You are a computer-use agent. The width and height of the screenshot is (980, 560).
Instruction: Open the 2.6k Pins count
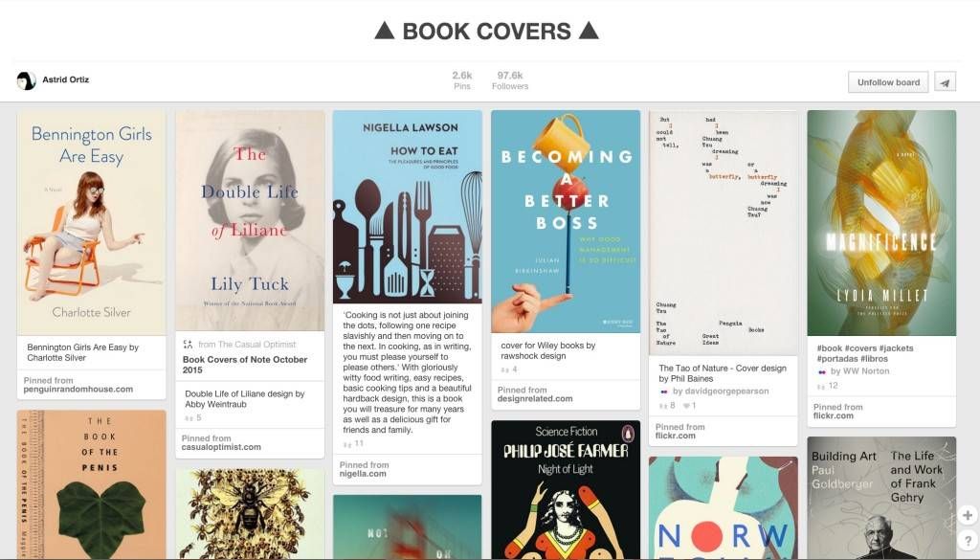tap(462, 80)
